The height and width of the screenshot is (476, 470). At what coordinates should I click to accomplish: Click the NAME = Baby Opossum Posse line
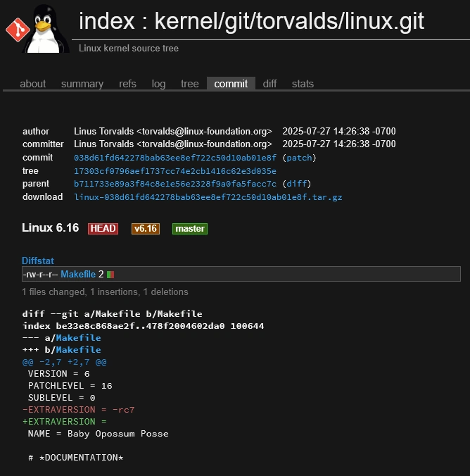click(x=98, y=434)
